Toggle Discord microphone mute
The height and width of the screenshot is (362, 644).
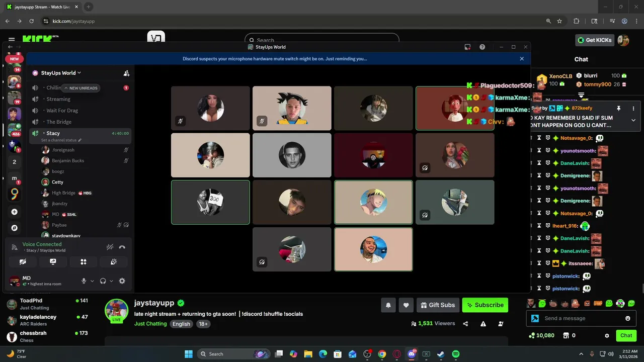pos(84,281)
